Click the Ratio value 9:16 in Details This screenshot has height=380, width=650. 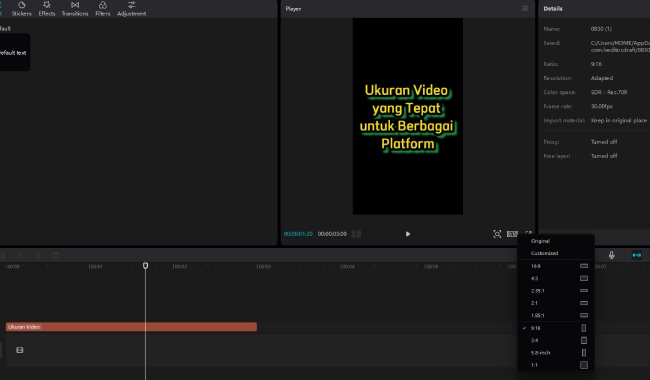596,64
